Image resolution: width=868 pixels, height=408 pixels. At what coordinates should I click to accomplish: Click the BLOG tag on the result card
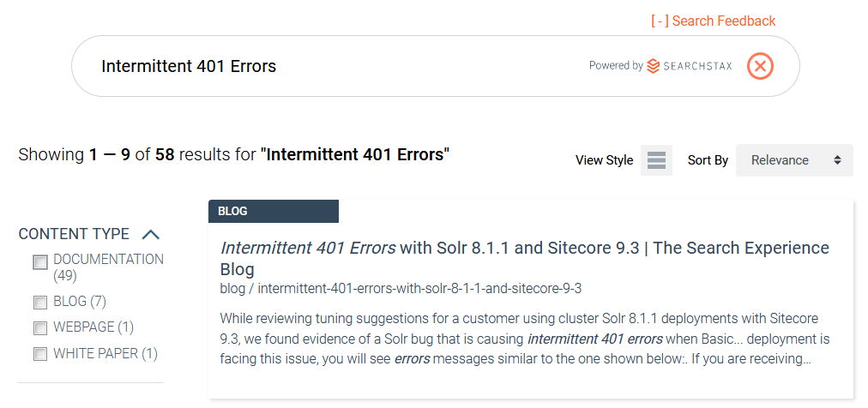[x=274, y=211]
